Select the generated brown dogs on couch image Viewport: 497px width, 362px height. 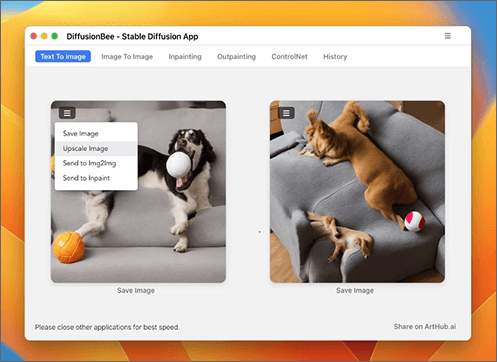(x=357, y=192)
